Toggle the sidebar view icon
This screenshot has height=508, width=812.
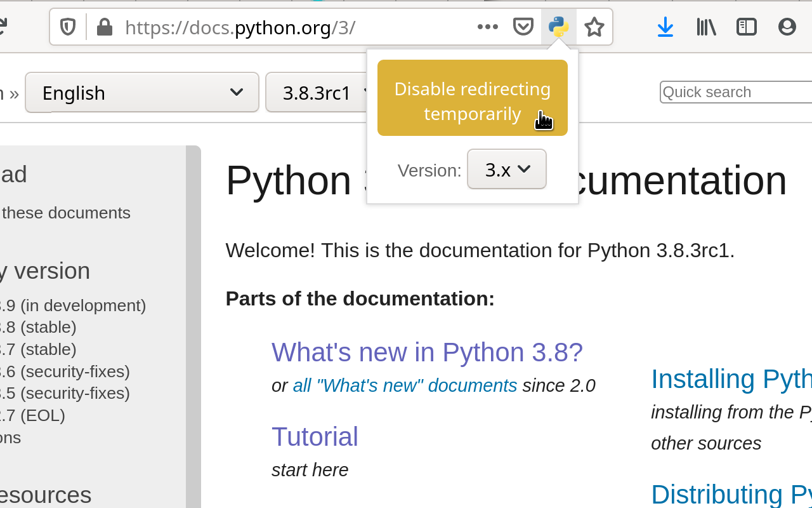tap(747, 27)
